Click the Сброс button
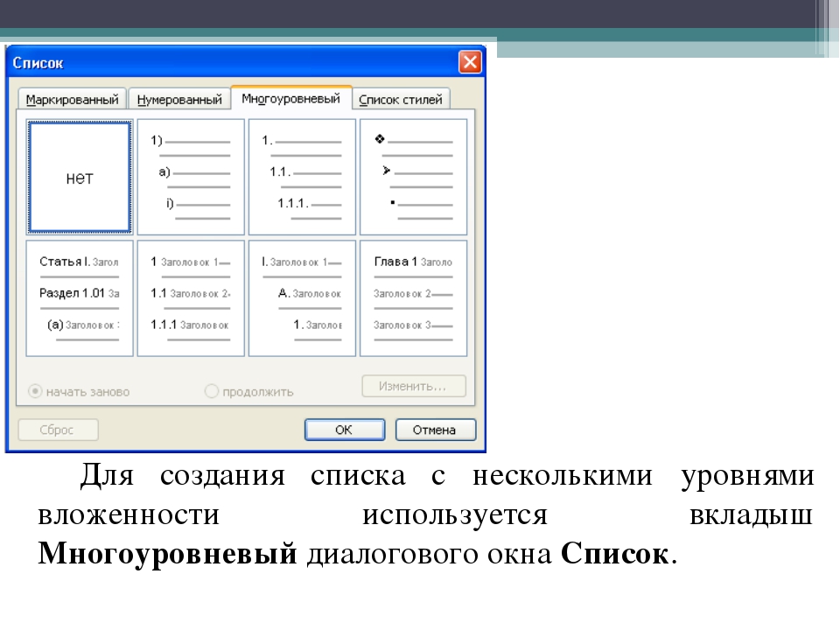Screen dimensions: 840x630 tap(58, 430)
